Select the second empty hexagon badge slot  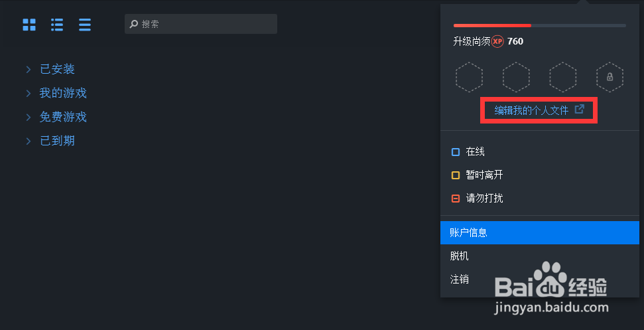[516, 77]
